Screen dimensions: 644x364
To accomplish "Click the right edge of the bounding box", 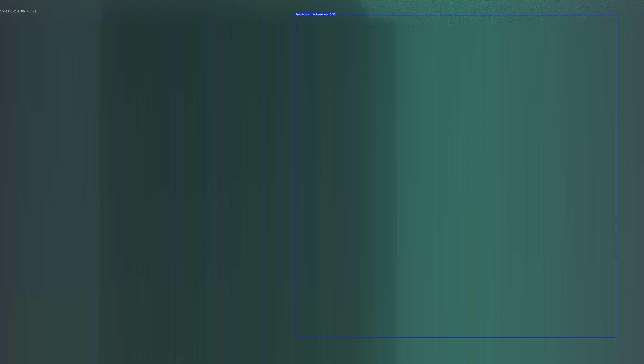I will click(617, 176).
